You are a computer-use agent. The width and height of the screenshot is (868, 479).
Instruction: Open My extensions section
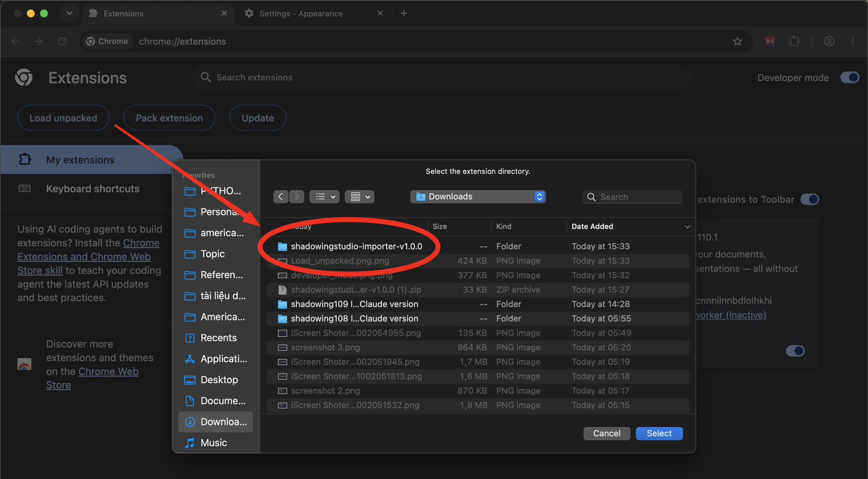91,159
